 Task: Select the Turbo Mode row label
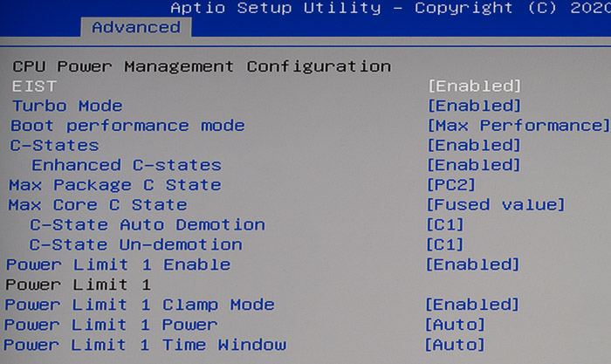pyautogui.click(x=67, y=106)
